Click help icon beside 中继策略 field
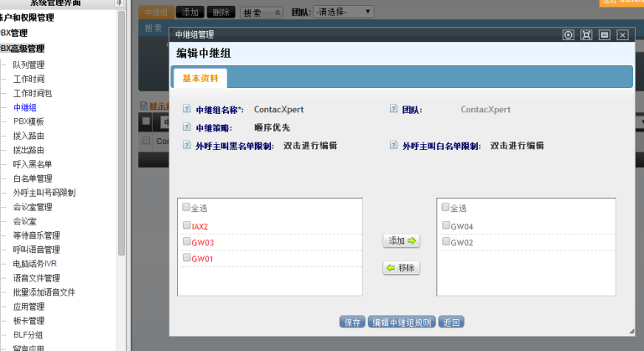Image resolution: width=644 pixels, height=351 pixels. (187, 127)
